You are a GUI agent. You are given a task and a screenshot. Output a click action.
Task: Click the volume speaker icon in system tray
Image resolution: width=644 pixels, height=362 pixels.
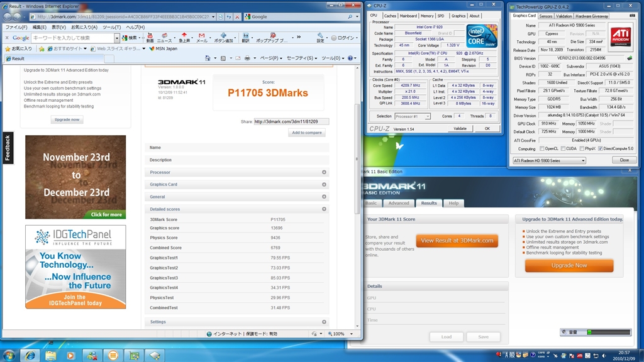[604, 356]
